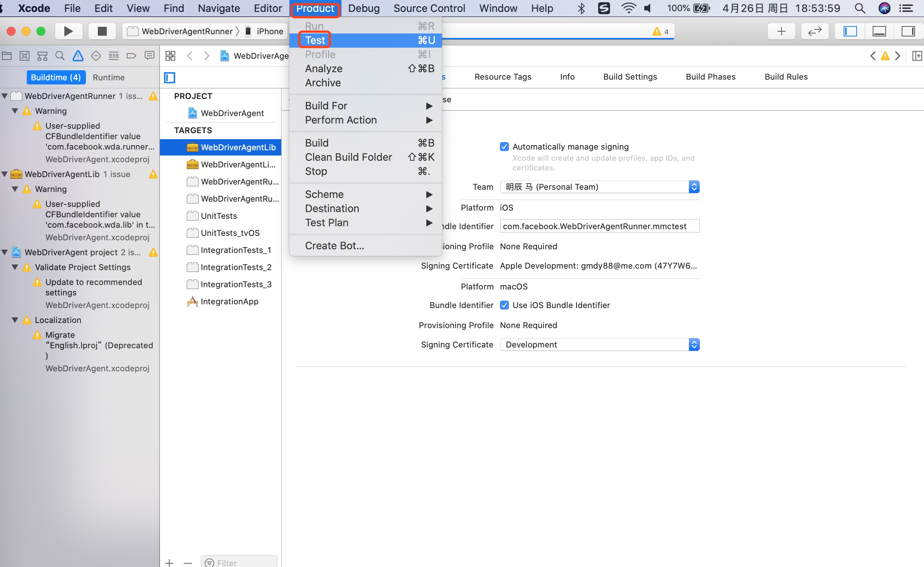Viewport: 924px width, 567px height.
Task: Toggle Use iOS Bundle Identifier checkbox
Action: tap(504, 305)
